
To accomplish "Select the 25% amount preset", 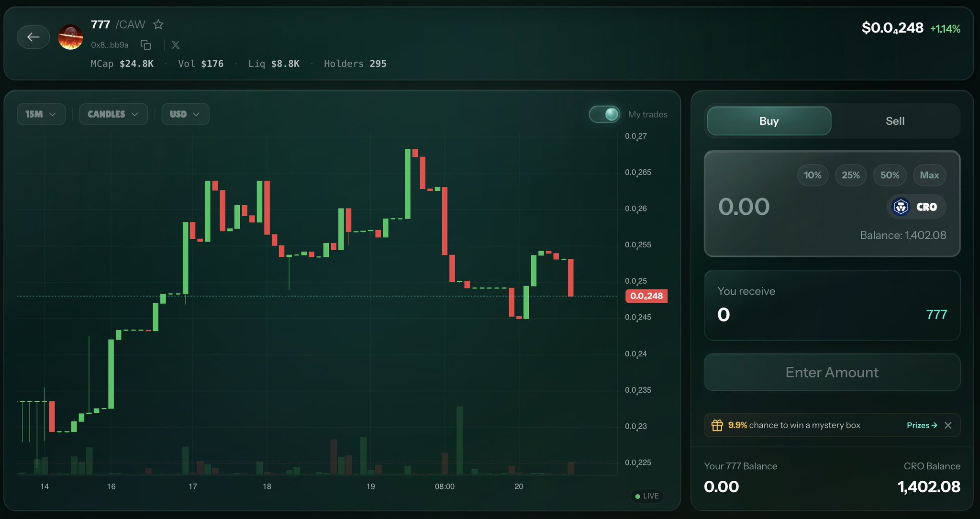I will pos(851,175).
